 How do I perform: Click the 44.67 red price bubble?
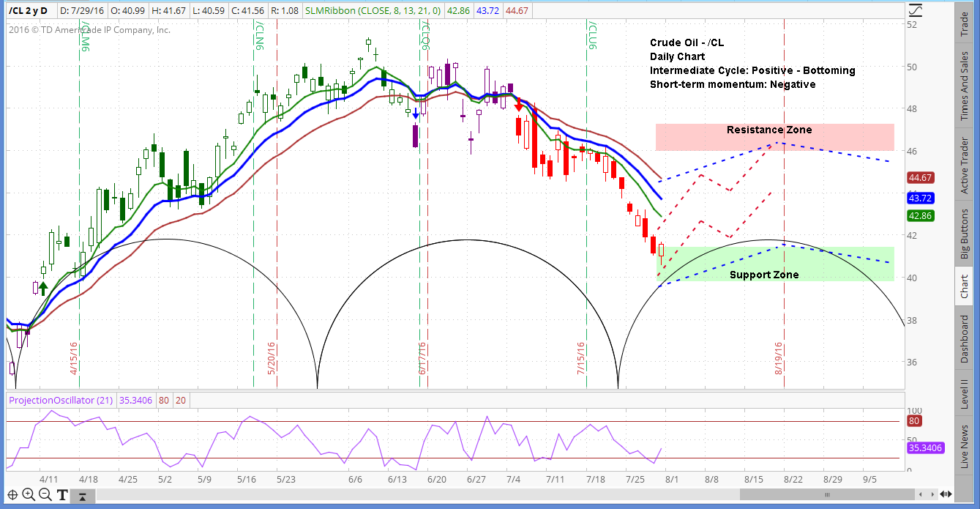pos(919,178)
